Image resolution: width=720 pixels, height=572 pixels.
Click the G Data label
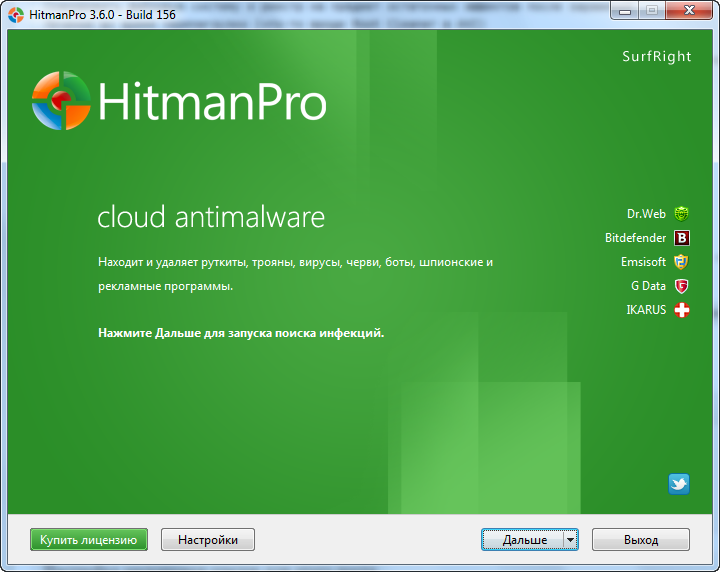point(648,286)
